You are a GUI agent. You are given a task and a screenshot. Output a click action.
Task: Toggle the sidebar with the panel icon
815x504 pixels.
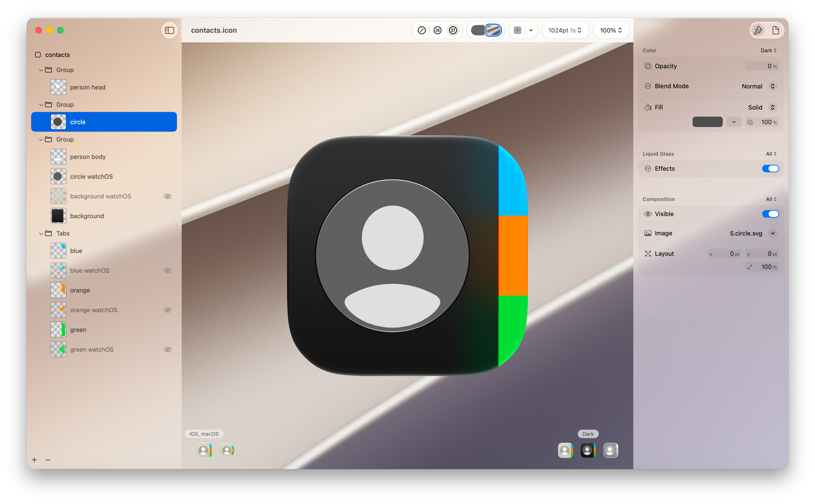[x=169, y=30]
